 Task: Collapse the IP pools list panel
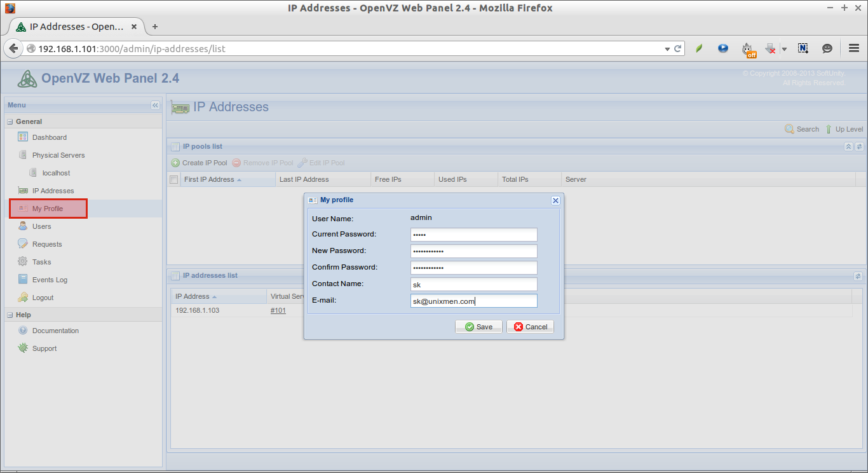848,146
